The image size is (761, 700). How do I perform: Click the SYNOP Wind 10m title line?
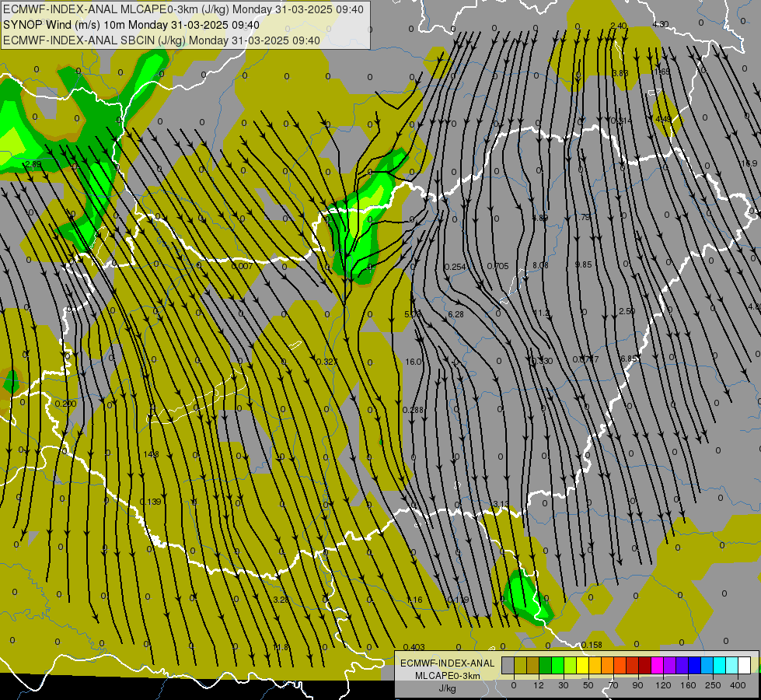[131, 25]
